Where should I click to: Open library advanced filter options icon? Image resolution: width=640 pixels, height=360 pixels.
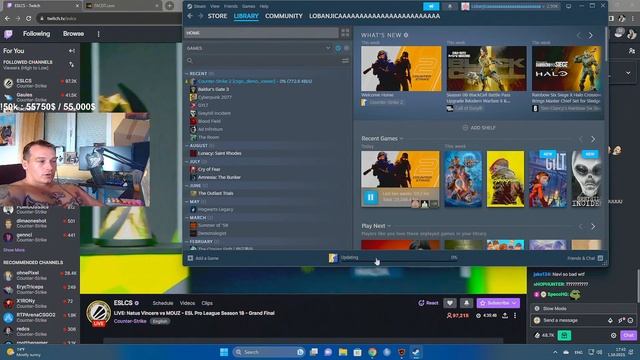click(345, 60)
